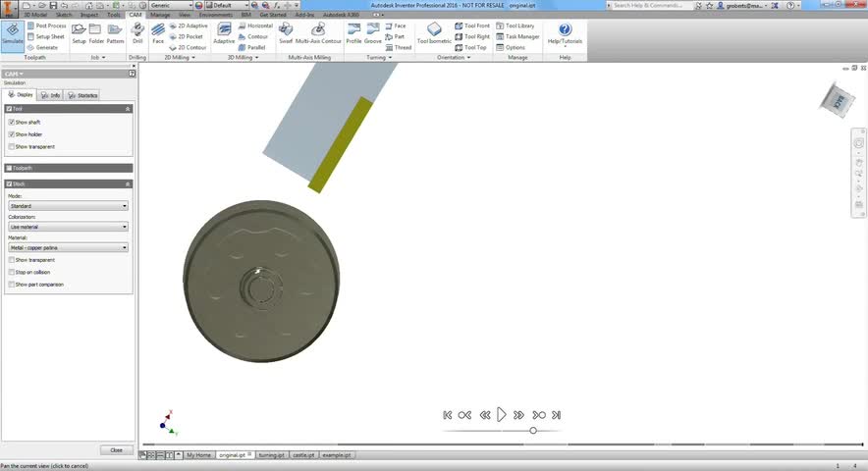The width and height of the screenshot is (868, 471).
Task: Select Horizontal 3D milling
Action: coord(255,26)
